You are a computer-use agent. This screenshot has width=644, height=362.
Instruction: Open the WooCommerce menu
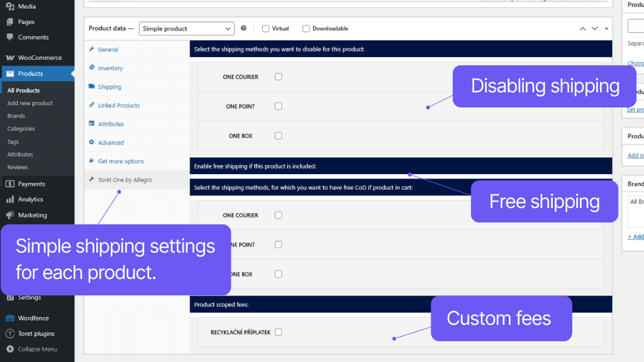coord(37,58)
